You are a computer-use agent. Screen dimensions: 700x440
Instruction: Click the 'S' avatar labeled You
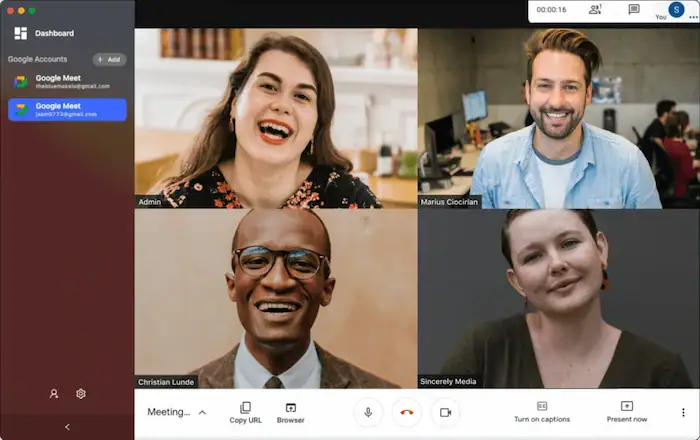click(x=676, y=10)
